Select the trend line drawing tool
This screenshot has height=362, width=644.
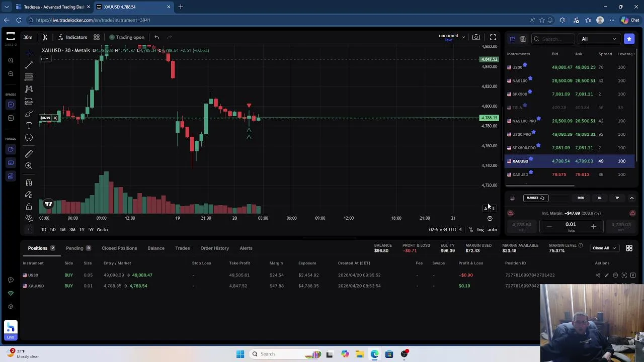(x=29, y=65)
